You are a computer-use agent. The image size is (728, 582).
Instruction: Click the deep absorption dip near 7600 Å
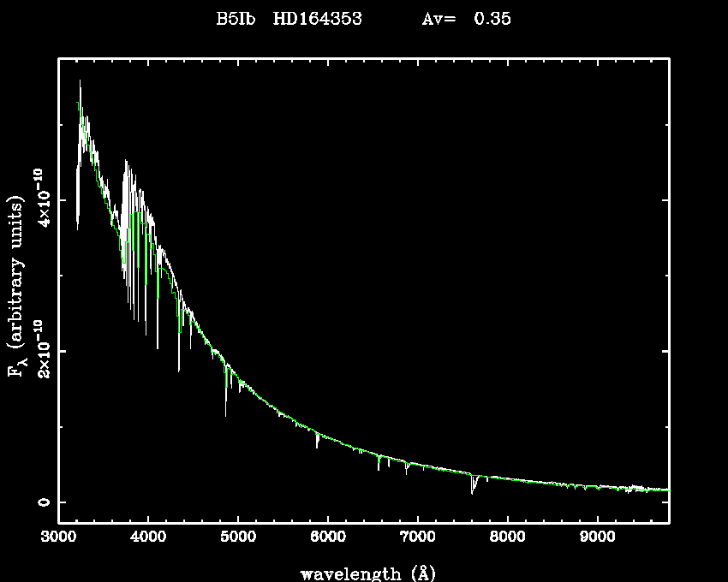click(472, 488)
